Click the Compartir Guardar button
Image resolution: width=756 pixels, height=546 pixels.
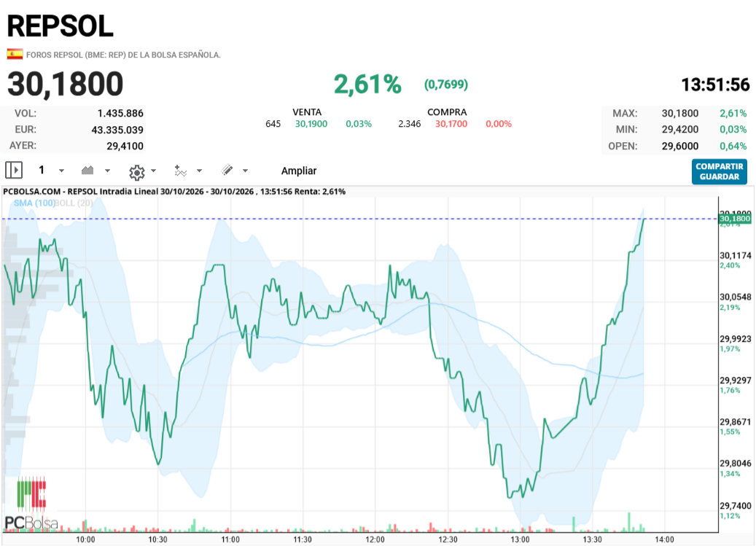(720, 171)
